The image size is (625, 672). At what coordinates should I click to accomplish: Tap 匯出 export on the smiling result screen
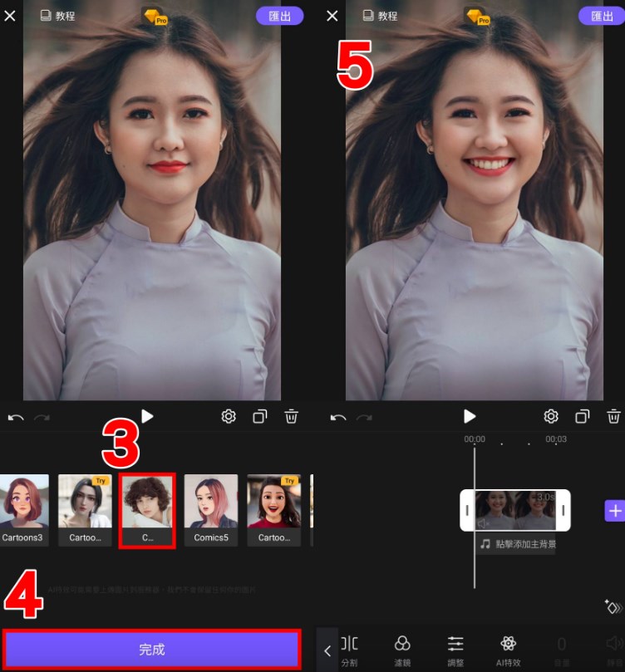click(x=602, y=16)
